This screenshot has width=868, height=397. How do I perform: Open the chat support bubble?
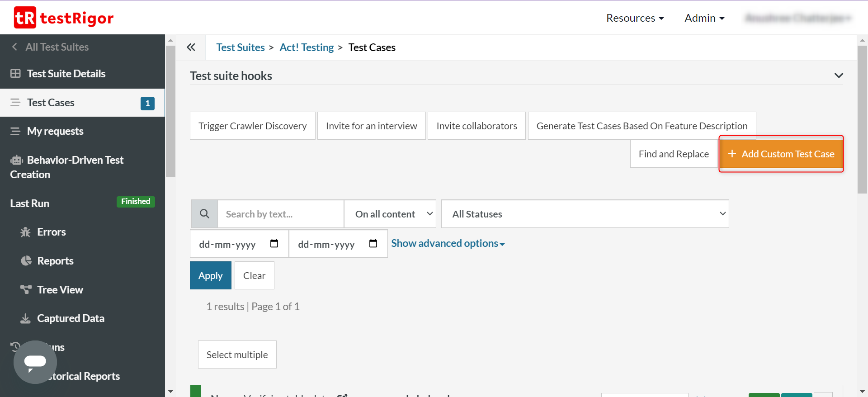tap(35, 362)
